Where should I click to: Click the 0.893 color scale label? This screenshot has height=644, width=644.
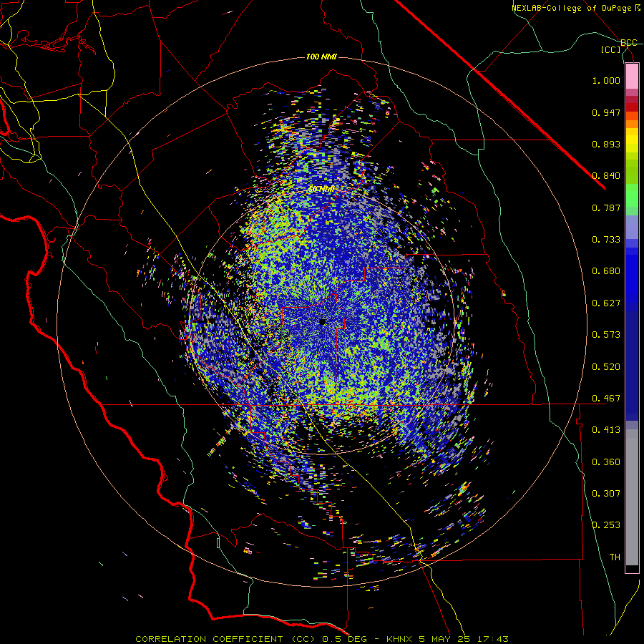point(606,144)
